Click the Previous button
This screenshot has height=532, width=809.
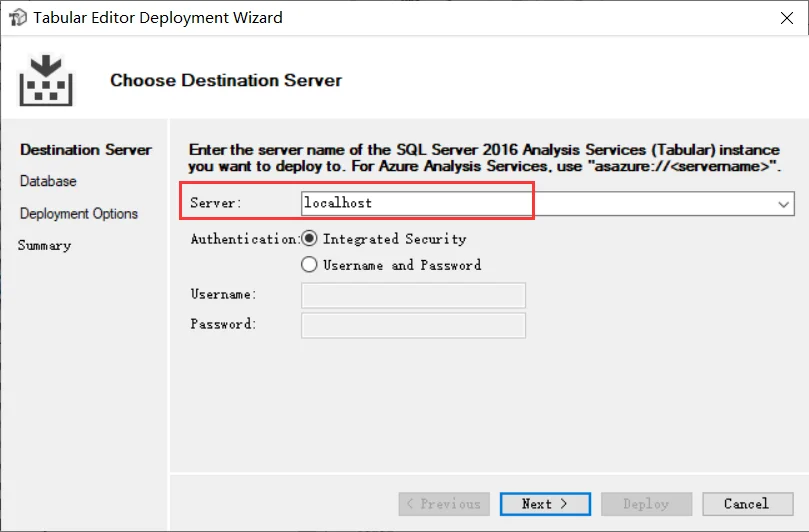[444, 504]
